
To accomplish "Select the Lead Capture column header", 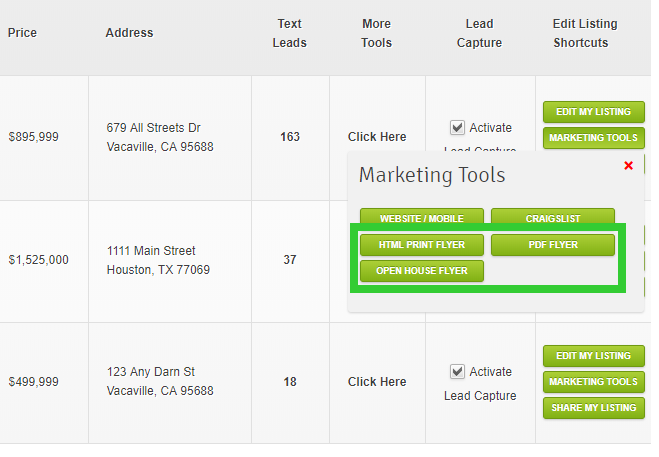I will coord(480,33).
